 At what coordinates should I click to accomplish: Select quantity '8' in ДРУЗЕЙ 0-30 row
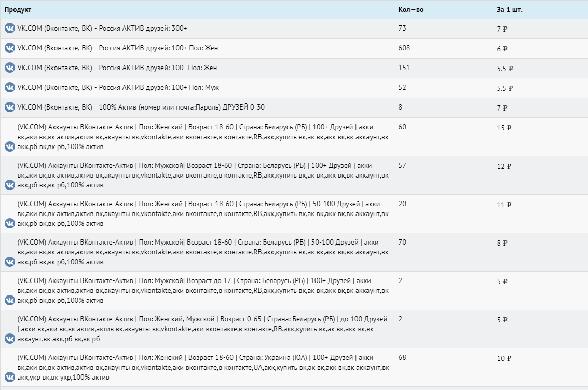tap(400, 107)
